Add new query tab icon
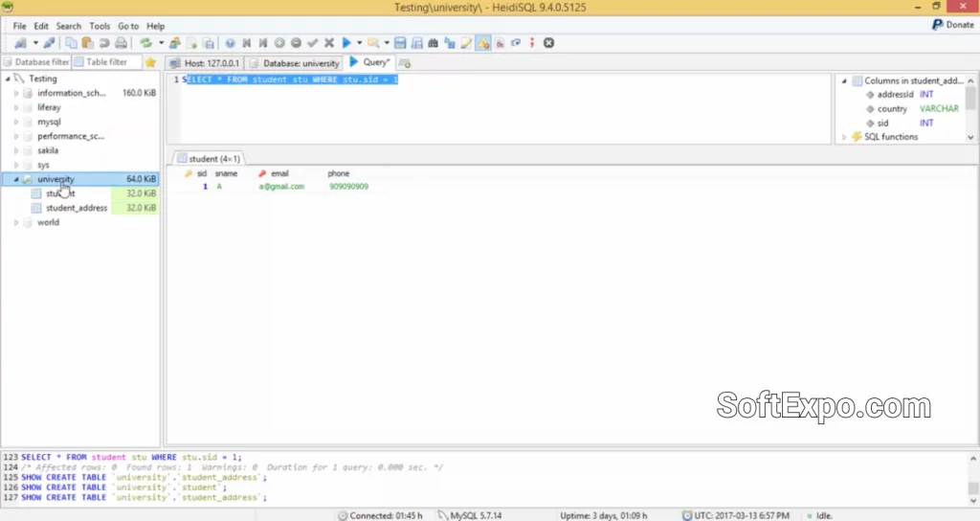Viewport: 980px width, 521px height. (405, 63)
